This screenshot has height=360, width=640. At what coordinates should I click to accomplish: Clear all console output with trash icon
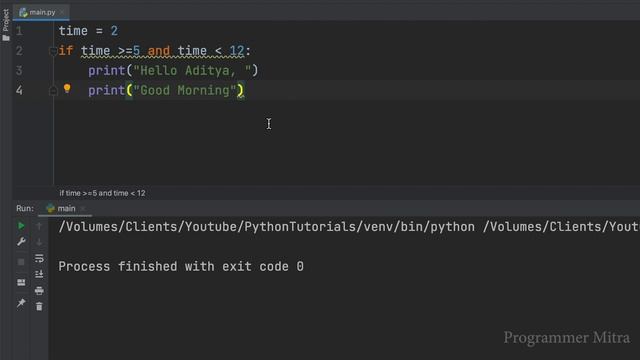tap(39, 307)
